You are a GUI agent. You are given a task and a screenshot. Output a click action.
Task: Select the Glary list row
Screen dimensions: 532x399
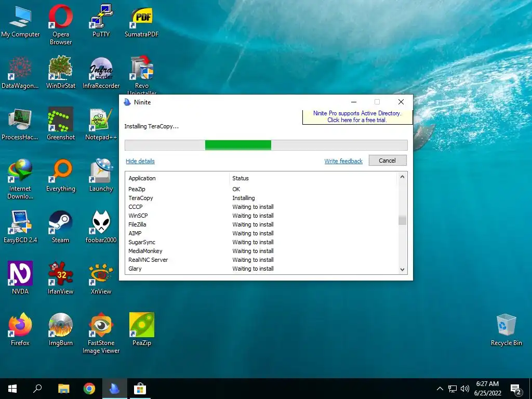click(x=261, y=269)
